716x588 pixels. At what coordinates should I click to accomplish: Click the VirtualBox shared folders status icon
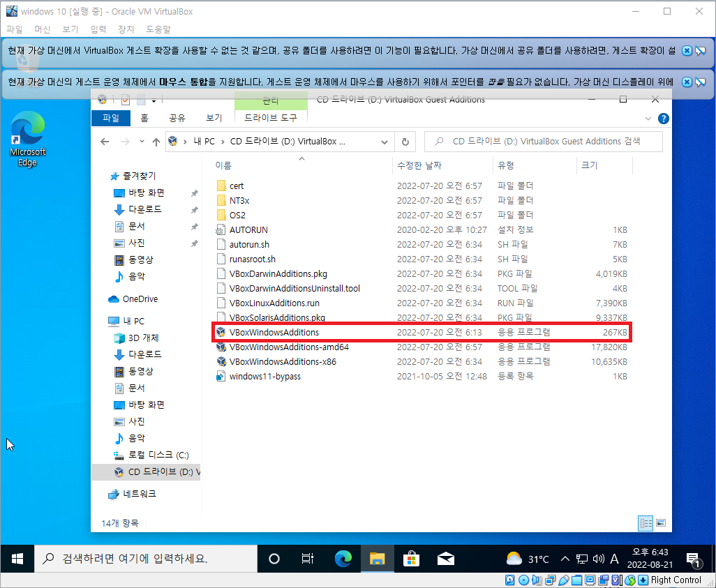(576, 580)
